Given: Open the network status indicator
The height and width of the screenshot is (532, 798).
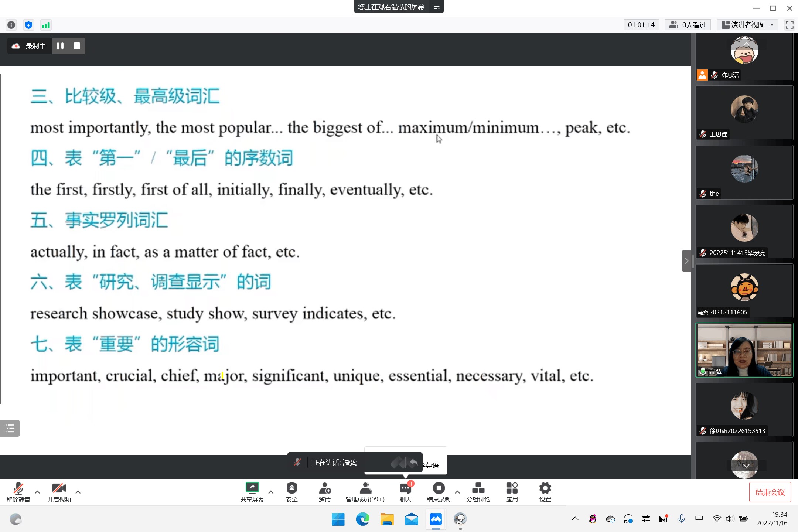Looking at the screenshot, I should pos(45,25).
